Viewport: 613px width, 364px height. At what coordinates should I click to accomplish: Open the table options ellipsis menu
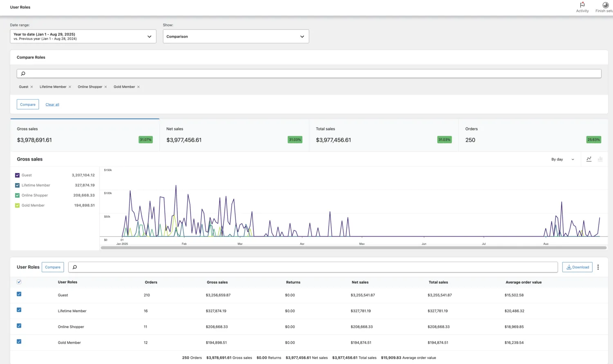(x=598, y=267)
